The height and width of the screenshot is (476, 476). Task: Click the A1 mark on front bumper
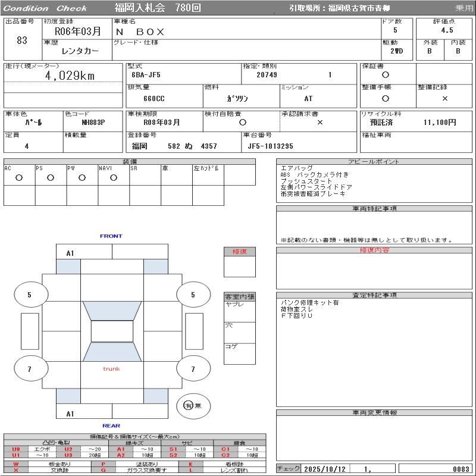click(70, 253)
